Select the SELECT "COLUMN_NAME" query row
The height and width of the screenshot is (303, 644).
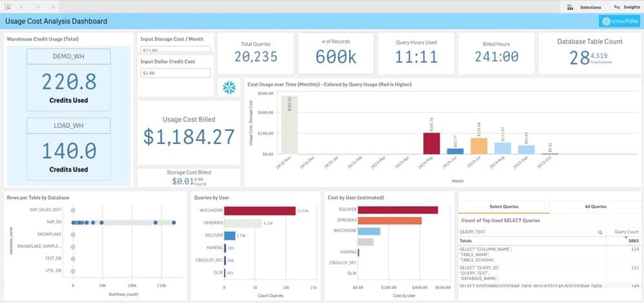coord(549,255)
